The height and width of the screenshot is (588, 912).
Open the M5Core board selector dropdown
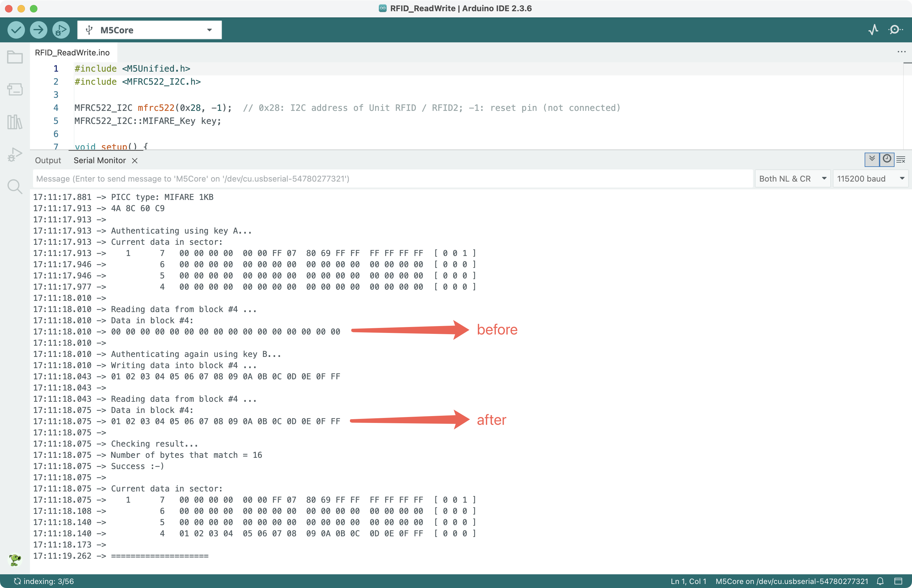point(149,30)
